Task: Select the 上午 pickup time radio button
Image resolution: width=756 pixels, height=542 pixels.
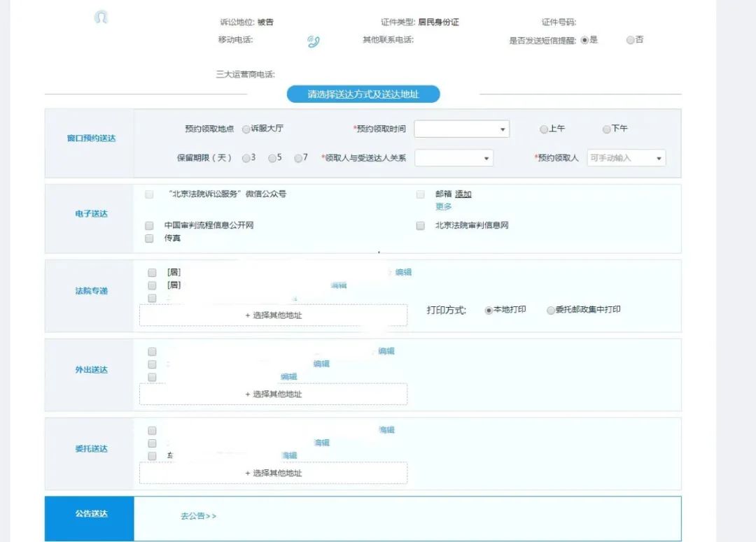Action: point(545,129)
